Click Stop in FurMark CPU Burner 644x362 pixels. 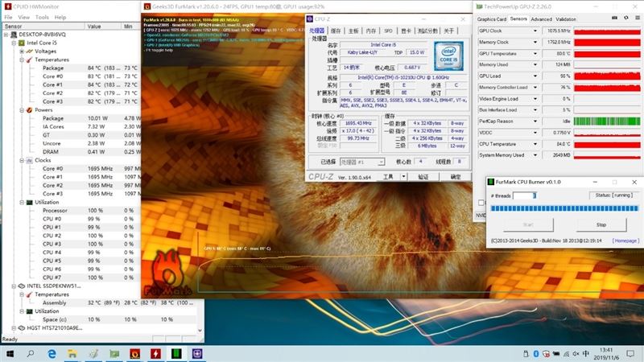click(x=601, y=225)
